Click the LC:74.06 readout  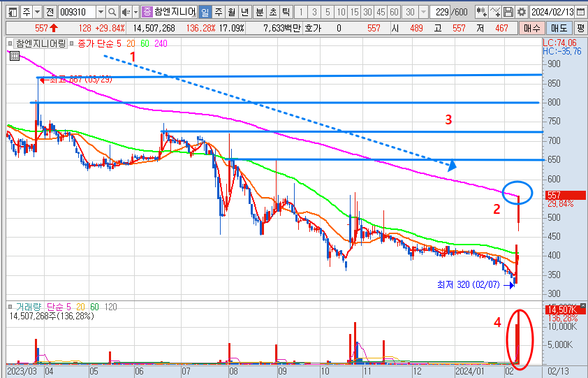[560, 43]
